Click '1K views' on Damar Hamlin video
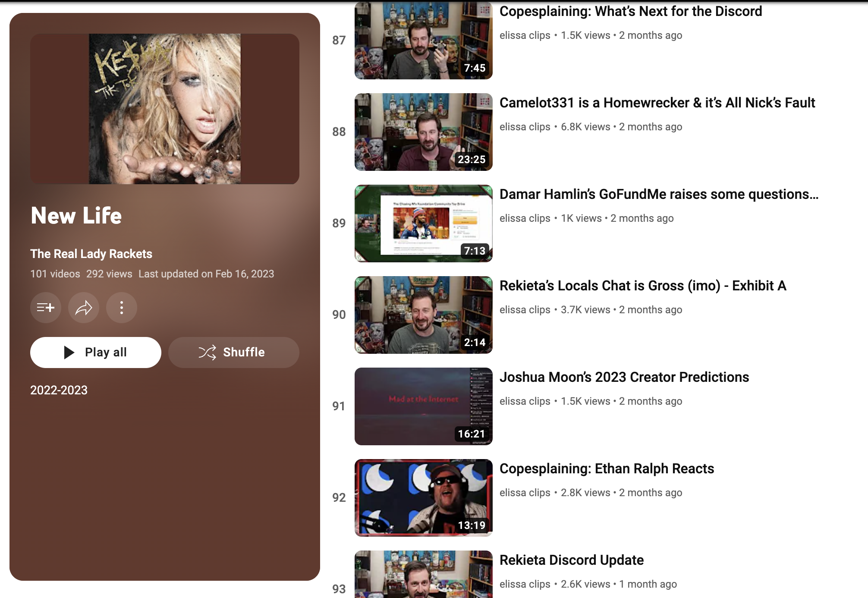Screen dimensions: 868x598 pyautogui.click(x=581, y=218)
